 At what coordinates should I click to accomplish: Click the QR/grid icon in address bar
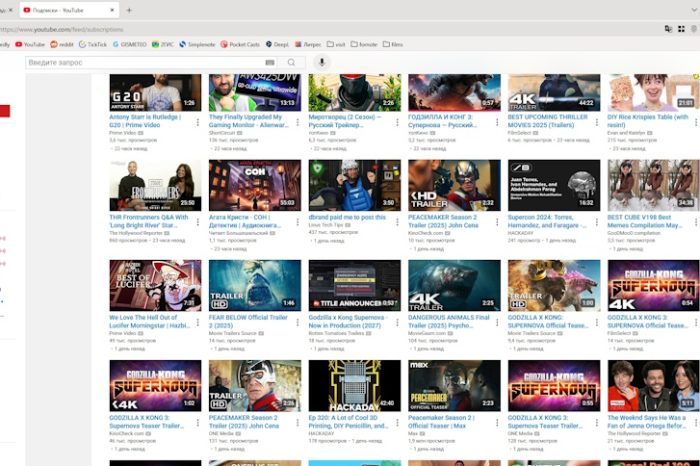pos(681,29)
